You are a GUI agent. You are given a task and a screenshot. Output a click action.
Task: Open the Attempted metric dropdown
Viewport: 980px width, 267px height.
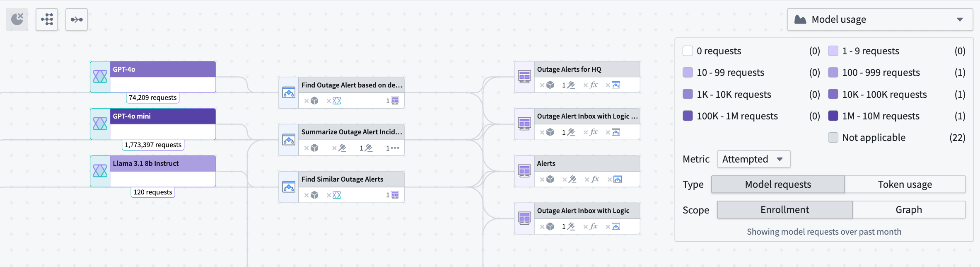click(753, 159)
